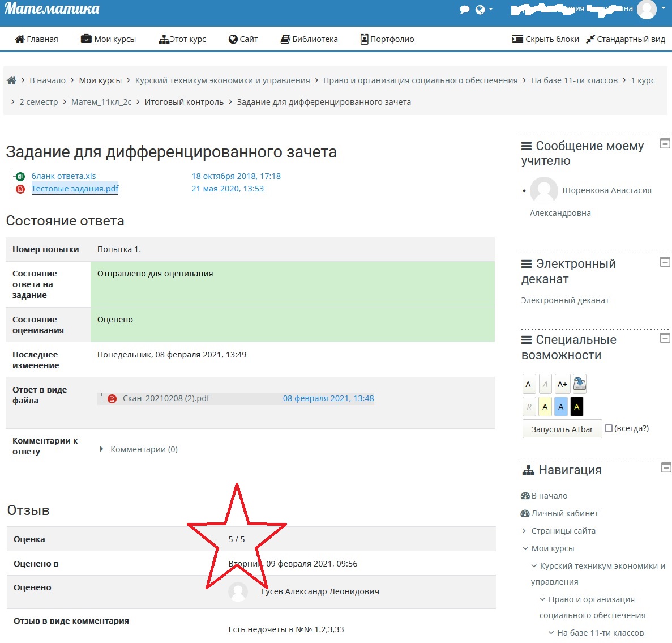Screen dimensions: 672x643
Task: Follow the Мои курсы breadcrumb link
Action: pos(100,80)
